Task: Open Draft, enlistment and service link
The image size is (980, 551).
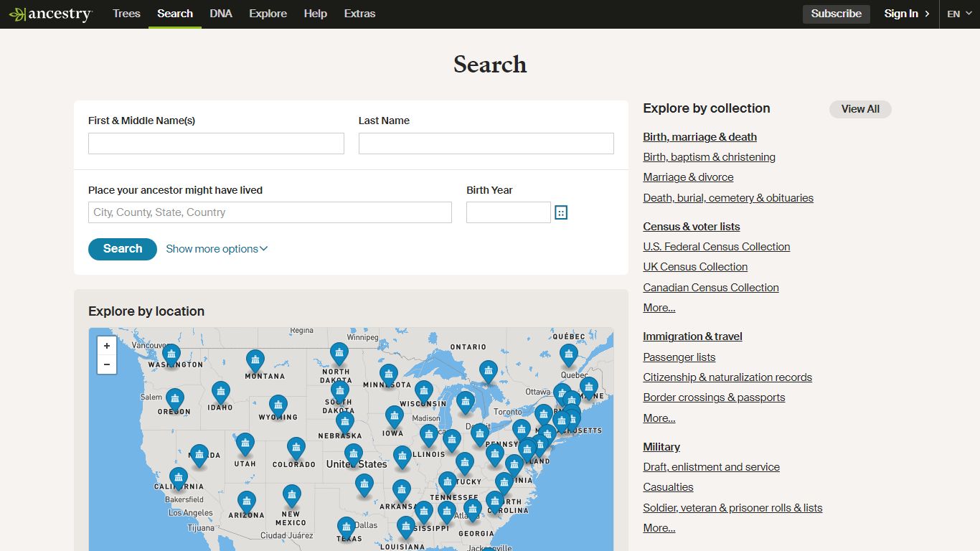Action: pos(712,467)
